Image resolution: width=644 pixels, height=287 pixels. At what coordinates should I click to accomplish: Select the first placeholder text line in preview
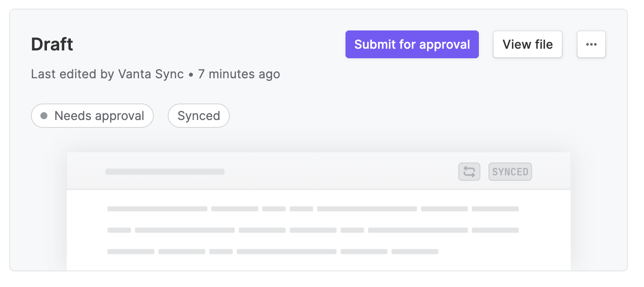313,209
